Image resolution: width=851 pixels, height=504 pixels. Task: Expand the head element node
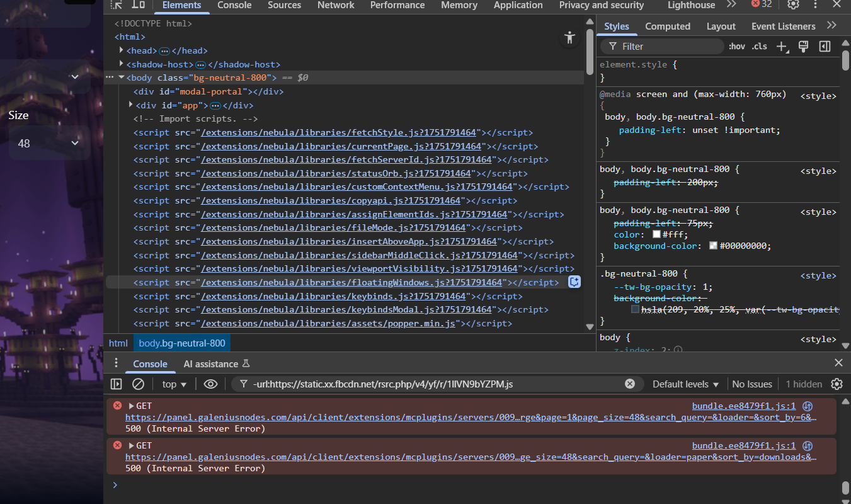[122, 50]
